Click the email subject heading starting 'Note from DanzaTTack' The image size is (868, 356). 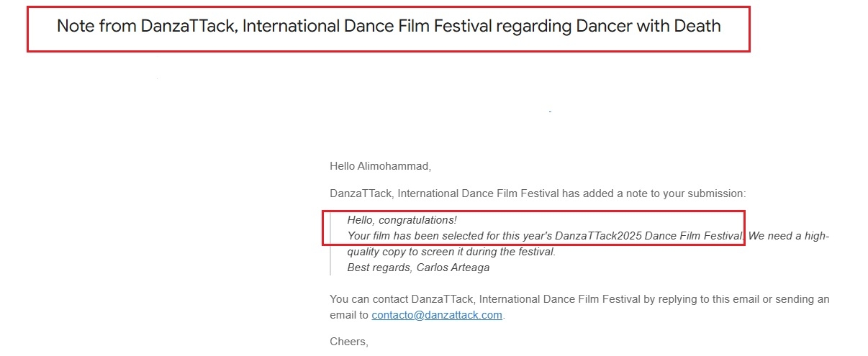coord(389,27)
